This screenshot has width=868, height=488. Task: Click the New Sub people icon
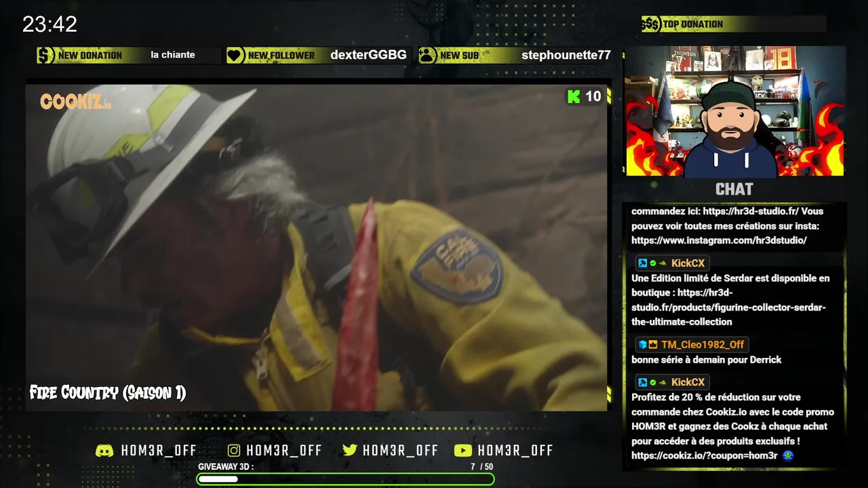[427, 56]
